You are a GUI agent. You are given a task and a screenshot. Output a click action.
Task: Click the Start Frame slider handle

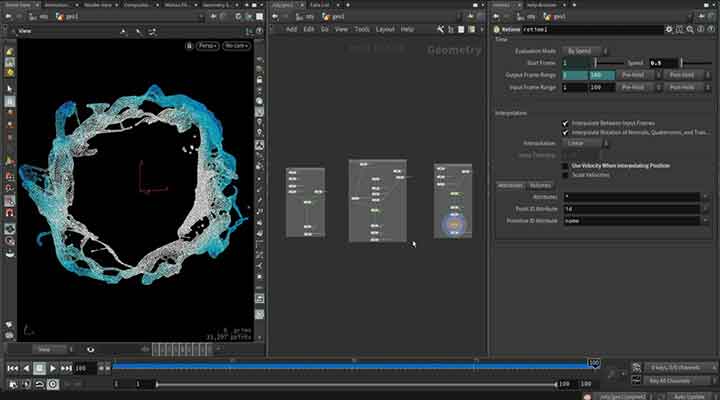(596, 62)
